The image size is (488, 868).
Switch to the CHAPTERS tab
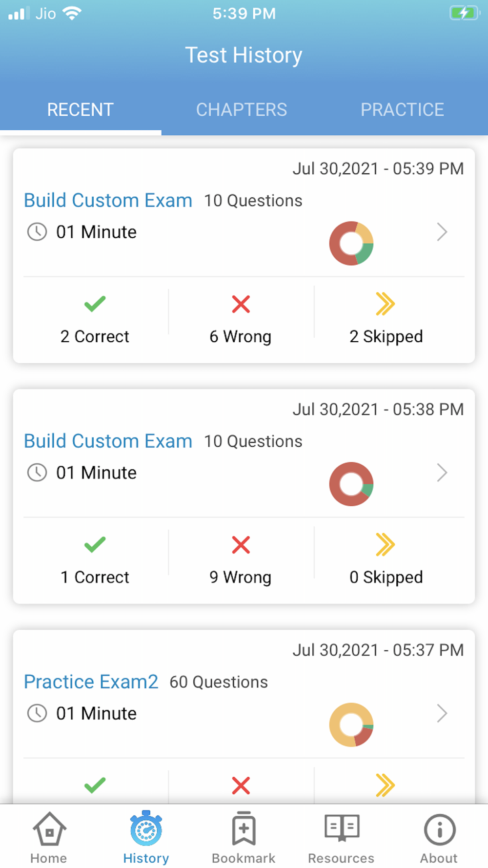(x=242, y=109)
